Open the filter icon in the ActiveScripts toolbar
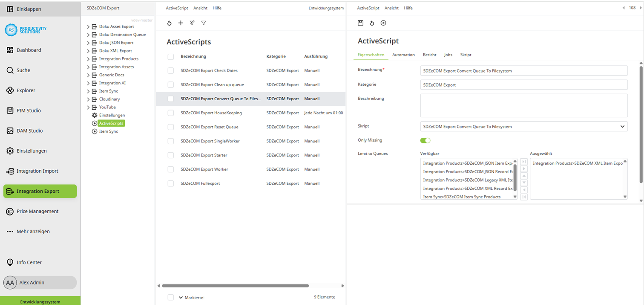Image resolution: width=644 pixels, height=305 pixels. [x=204, y=23]
